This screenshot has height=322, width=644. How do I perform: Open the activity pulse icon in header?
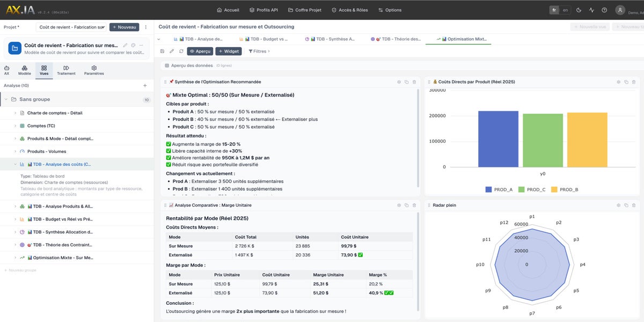pyautogui.click(x=592, y=10)
